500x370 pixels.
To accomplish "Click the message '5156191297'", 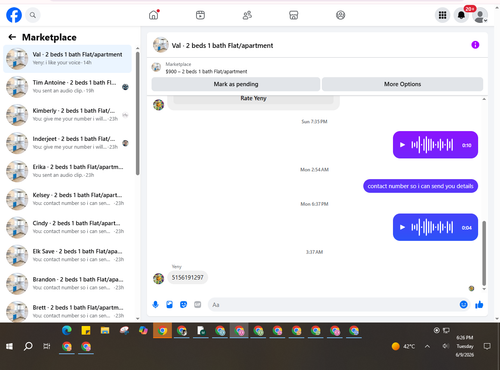I will pyautogui.click(x=187, y=277).
